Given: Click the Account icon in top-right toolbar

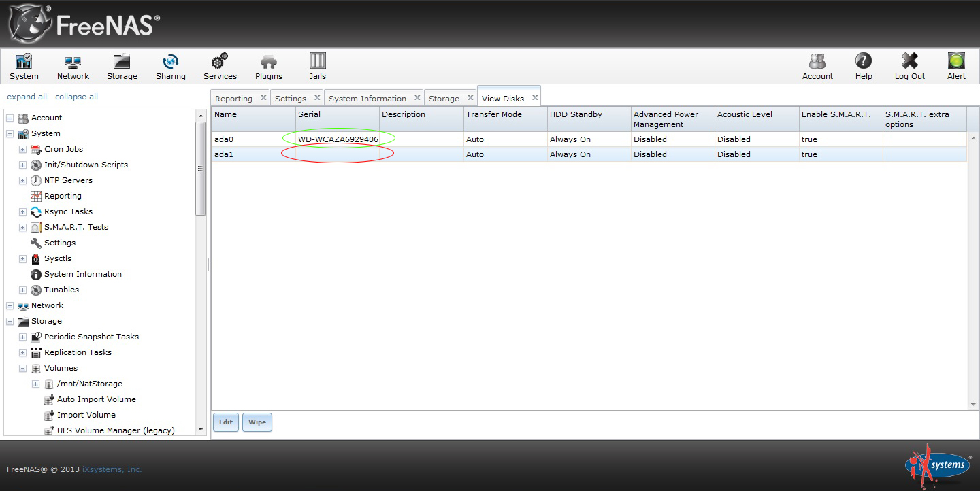Looking at the screenshot, I should (817, 67).
